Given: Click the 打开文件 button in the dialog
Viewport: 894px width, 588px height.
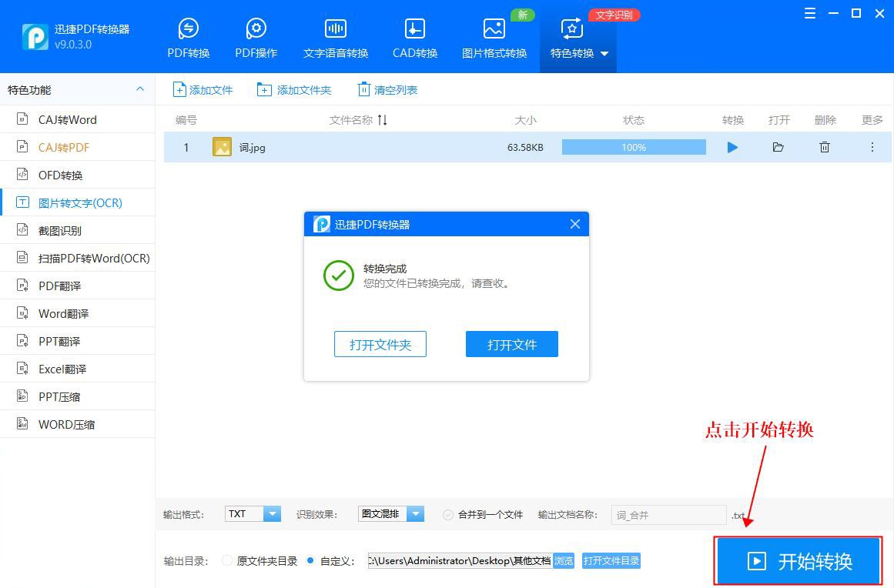Looking at the screenshot, I should [x=511, y=344].
